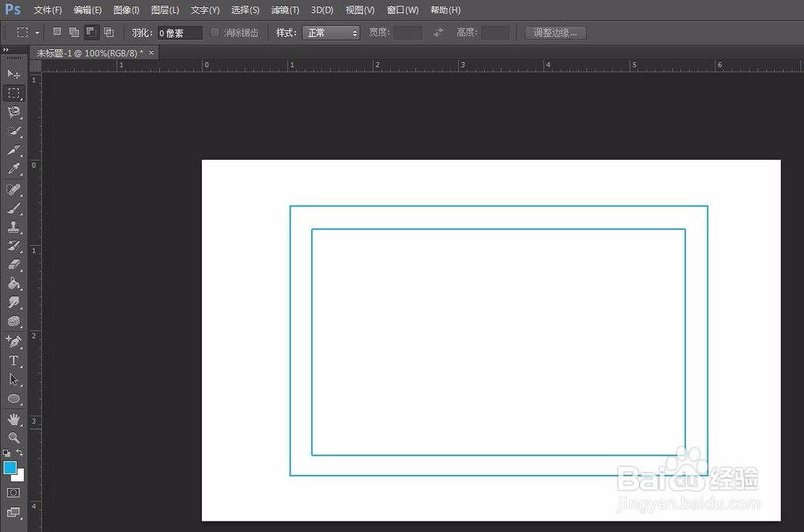Click the background white color swatch
Screen dimensions: 804x532
[x=20, y=476]
